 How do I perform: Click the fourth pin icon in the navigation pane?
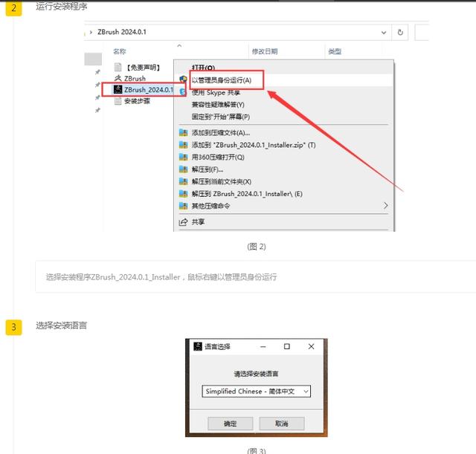pos(97,110)
